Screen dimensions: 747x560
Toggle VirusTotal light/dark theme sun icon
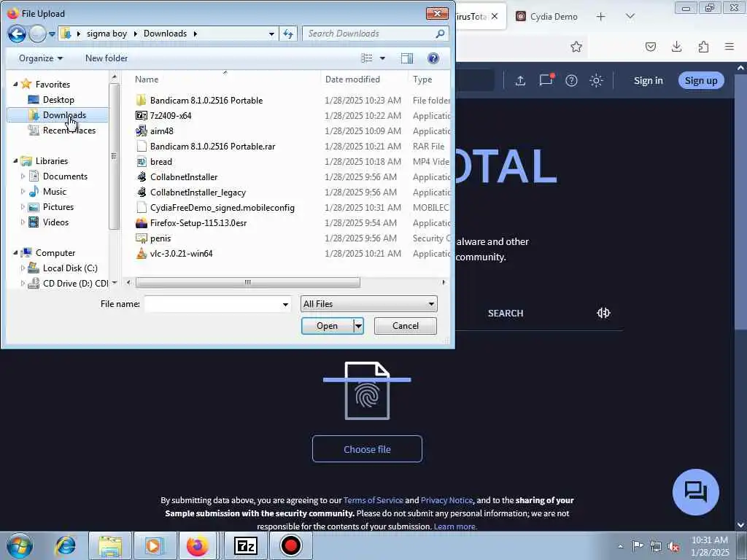coord(596,80)
